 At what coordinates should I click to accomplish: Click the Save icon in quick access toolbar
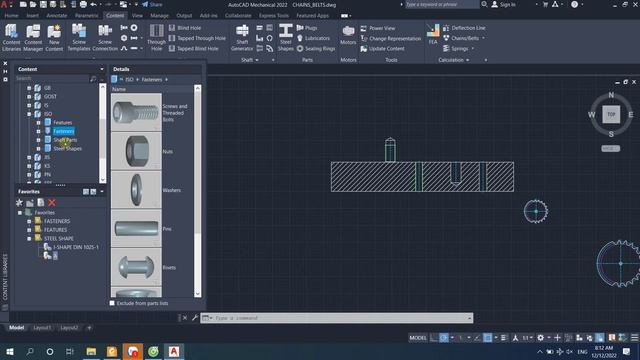click(43, 4)
